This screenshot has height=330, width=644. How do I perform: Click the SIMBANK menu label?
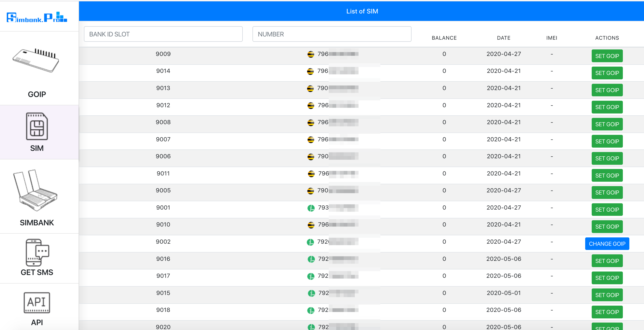point(37,222)
